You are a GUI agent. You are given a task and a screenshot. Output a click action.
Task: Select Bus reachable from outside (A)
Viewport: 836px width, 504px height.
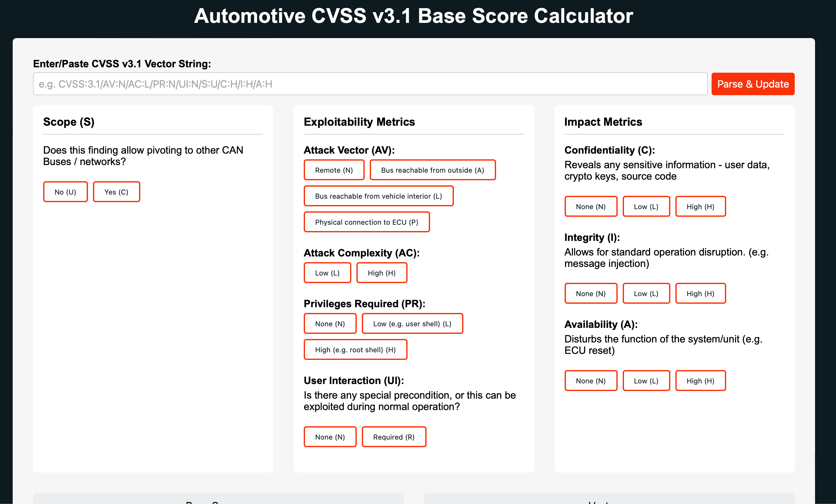click(x=433, y=170)
